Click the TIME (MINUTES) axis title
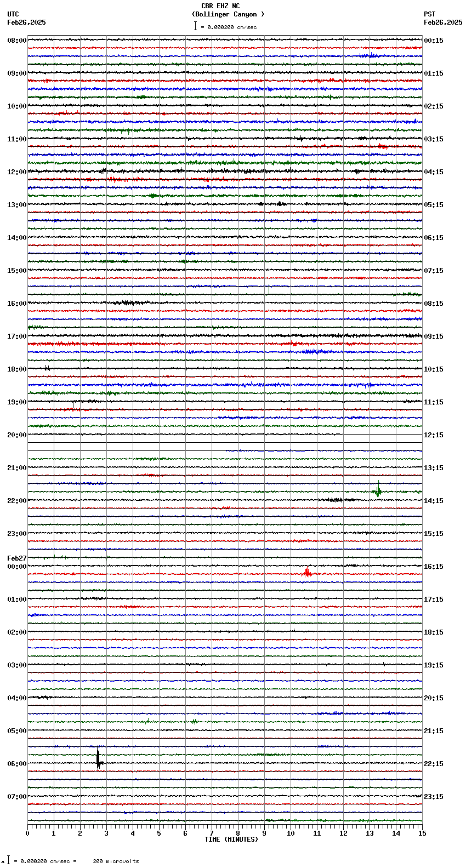Screen dimensions: 466x868 pyautogui.click(x=231, y=840)
